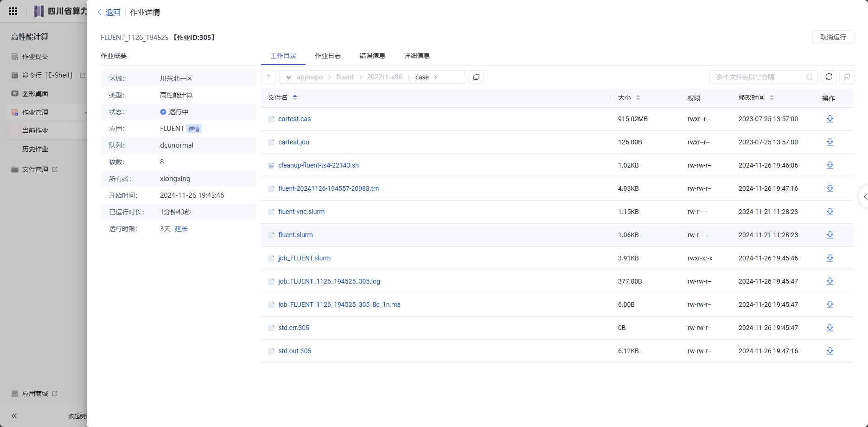This screenshot has width=868, height=427.
Task: Download job_FLUENT_1126_194525_305.log
Action: (x=830, y=281)
